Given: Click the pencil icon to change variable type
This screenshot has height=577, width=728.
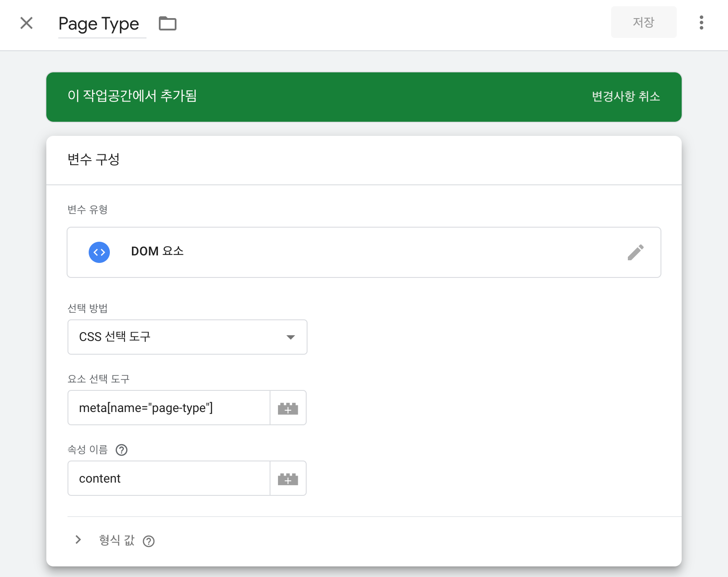Looking at the screenshot, I should 636,252.
